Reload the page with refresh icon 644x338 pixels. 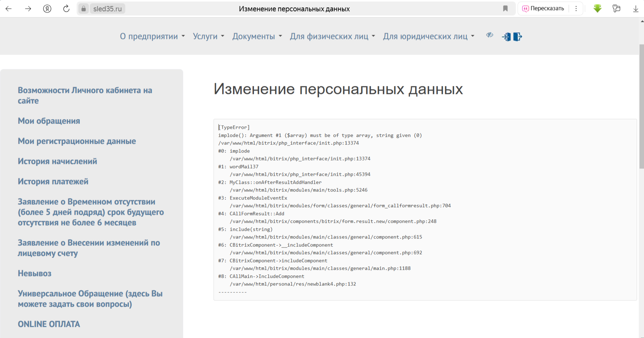(66, 9)
